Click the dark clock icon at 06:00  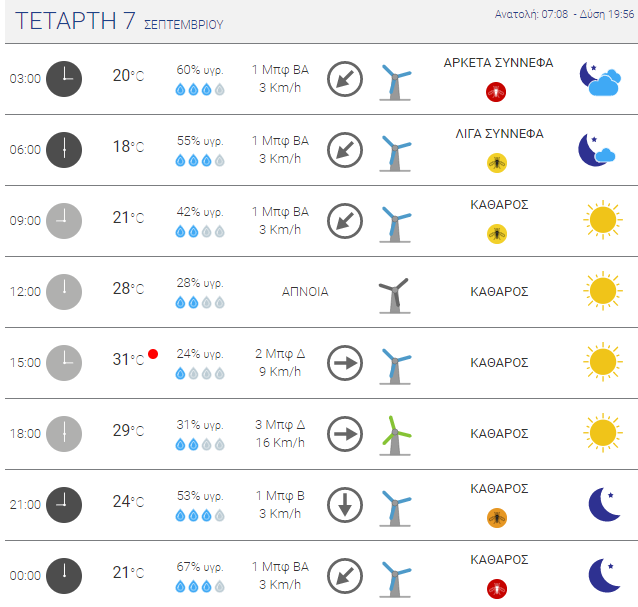pos(64,150)
